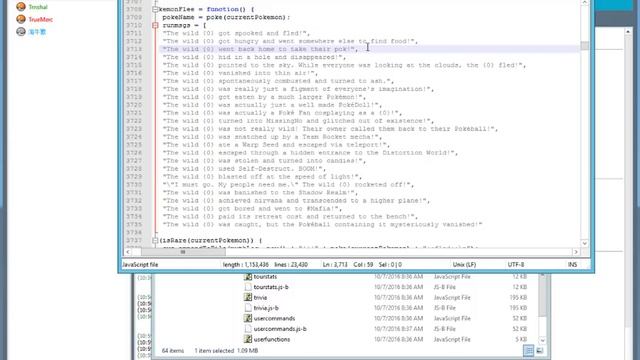Click line number 3735 in the margin

tap(134, 224)
